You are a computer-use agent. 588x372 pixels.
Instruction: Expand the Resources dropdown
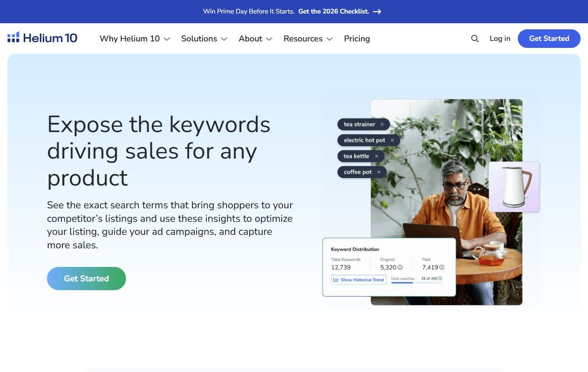[308, 39]
